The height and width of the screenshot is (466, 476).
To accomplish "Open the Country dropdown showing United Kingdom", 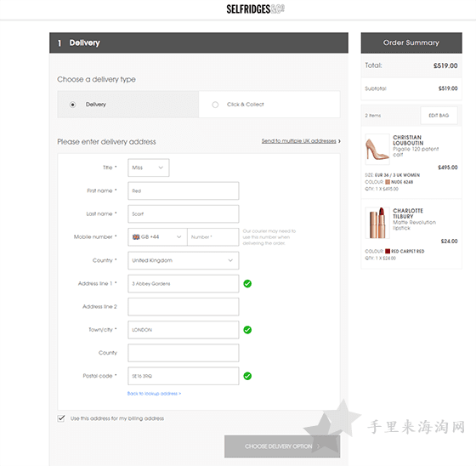I will click(x=184, y=260).
